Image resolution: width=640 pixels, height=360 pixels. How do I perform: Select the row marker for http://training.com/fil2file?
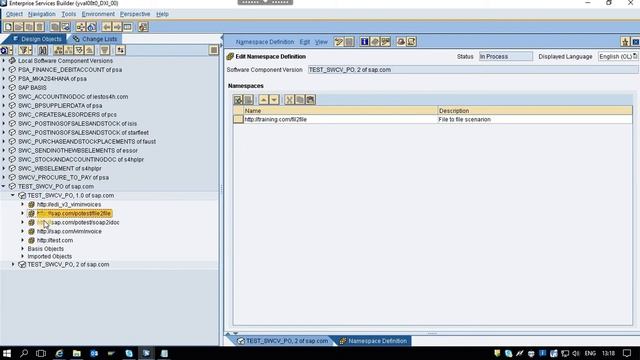[x=238, y=119]
